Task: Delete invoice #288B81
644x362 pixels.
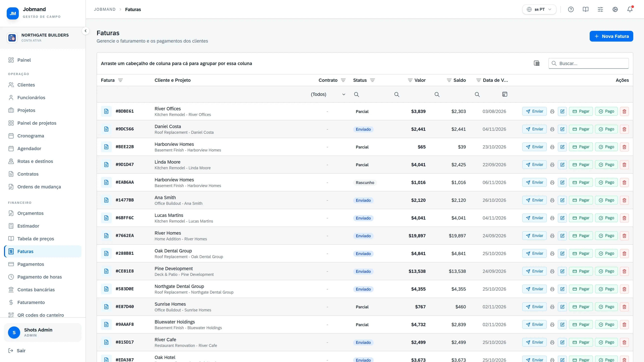Action: coord(624,253)
